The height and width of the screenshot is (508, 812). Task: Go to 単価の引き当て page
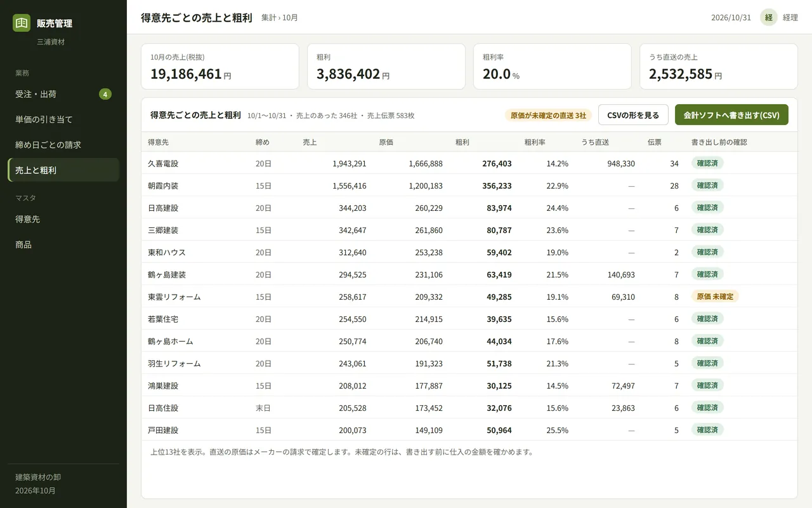[63, 119]
